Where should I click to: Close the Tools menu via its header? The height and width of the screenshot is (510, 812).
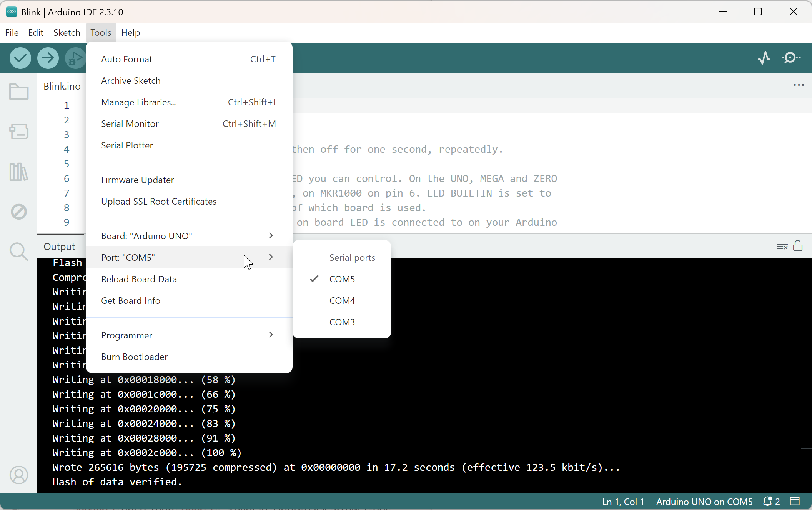[x=101, y=33]
